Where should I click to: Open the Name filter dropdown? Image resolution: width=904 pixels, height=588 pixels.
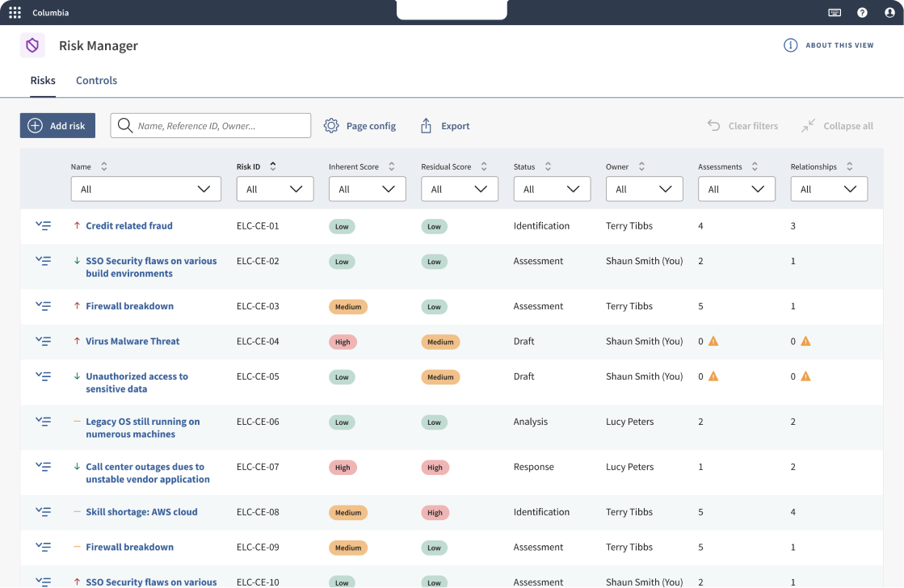point(146,189)
